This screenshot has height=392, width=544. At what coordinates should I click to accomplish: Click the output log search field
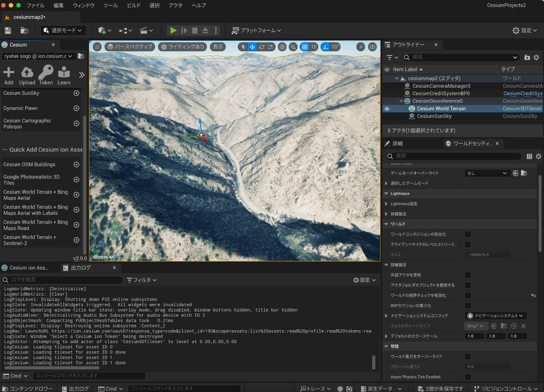(x=62, y=280)
